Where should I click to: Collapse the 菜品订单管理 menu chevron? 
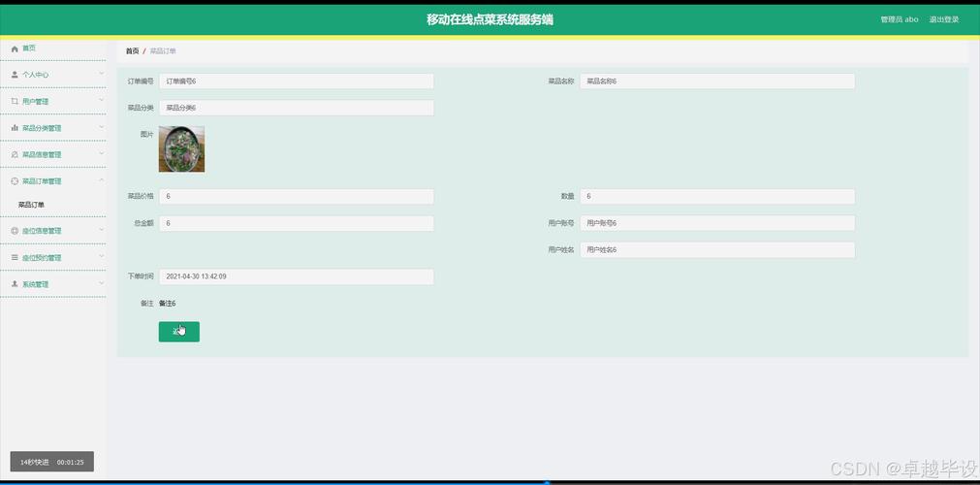click(x=101, y=181)
